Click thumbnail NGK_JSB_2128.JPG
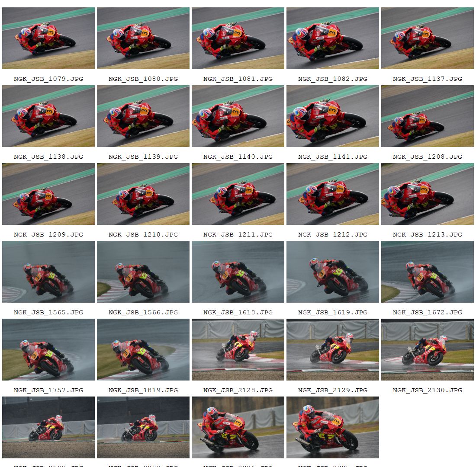The image size is (476, 467). tap(238, 349)
